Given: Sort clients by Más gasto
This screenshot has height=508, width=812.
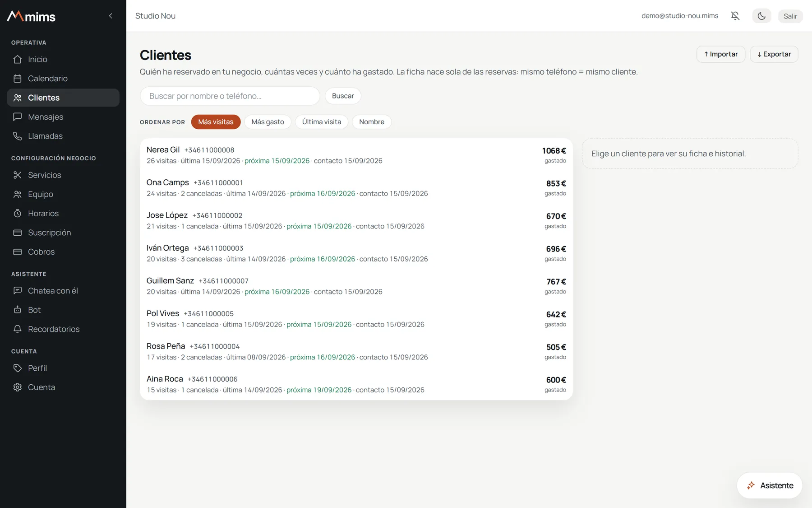Looking at the screenshot, I should [268, 122].
